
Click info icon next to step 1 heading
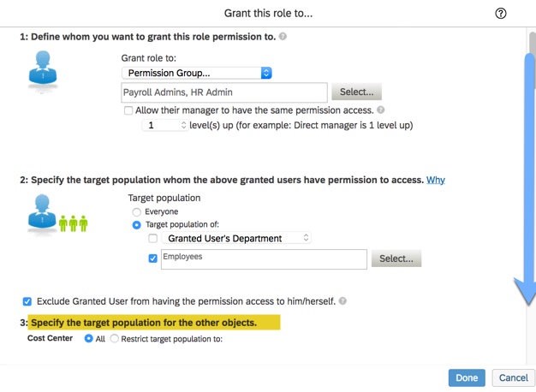click(x=283, y=38)
